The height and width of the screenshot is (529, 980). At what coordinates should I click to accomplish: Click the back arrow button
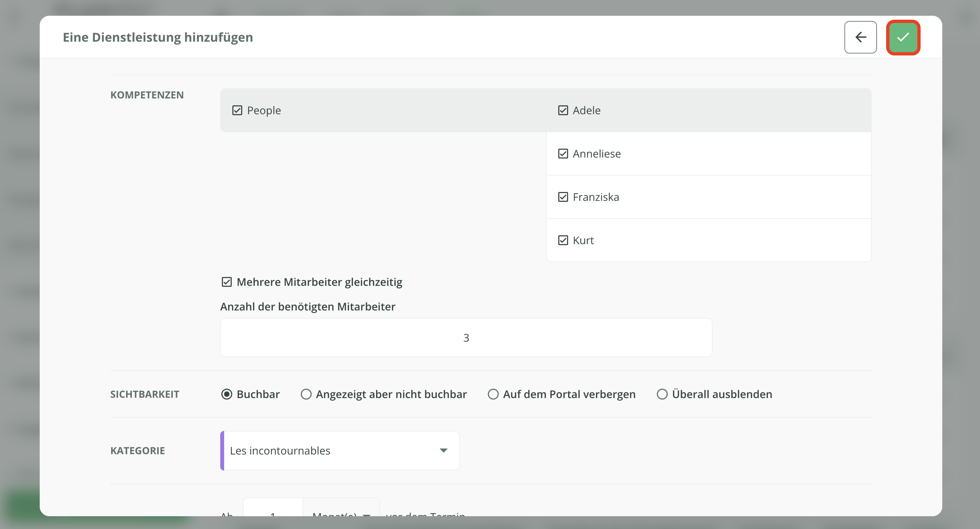860,37
